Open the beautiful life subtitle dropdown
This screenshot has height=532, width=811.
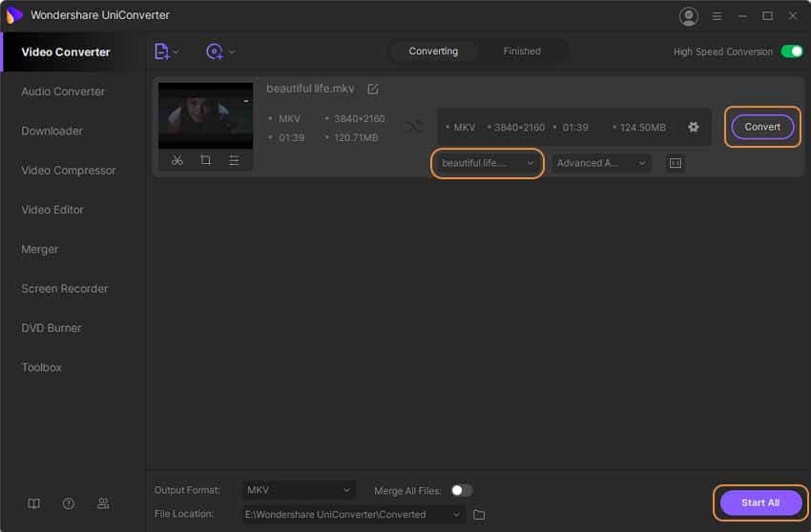coord(487,163)
